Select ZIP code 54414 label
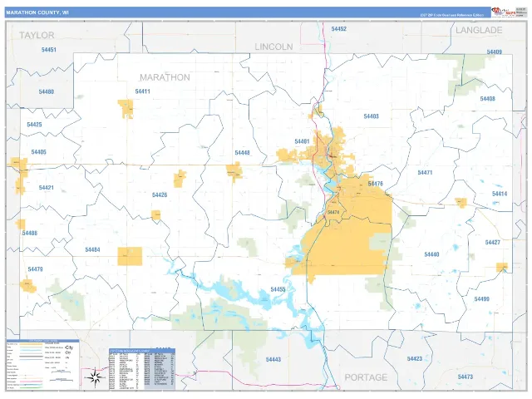The width and height of the screenshot is (532, 399). point(500,194)
